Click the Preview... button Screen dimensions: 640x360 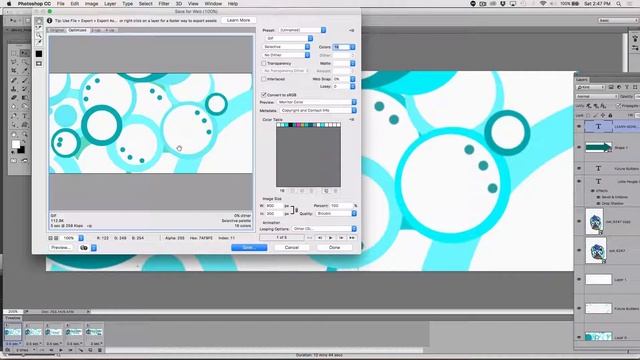[x=60, y=248]
